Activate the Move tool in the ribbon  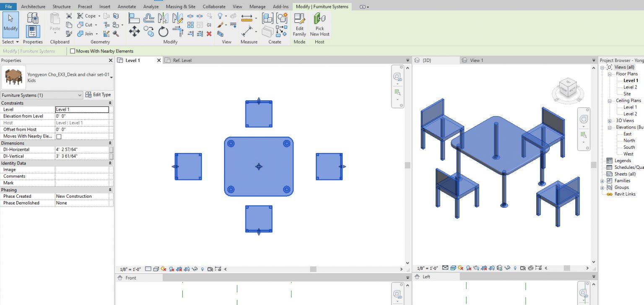(135, 31)
